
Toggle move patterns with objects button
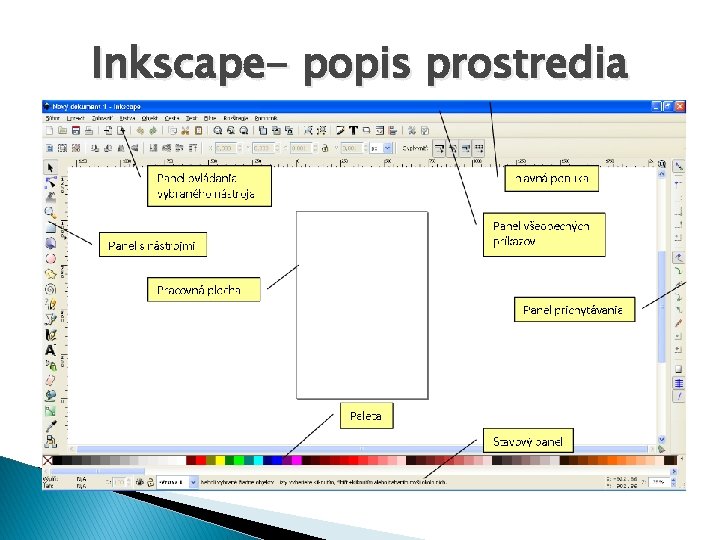point(479,149)
